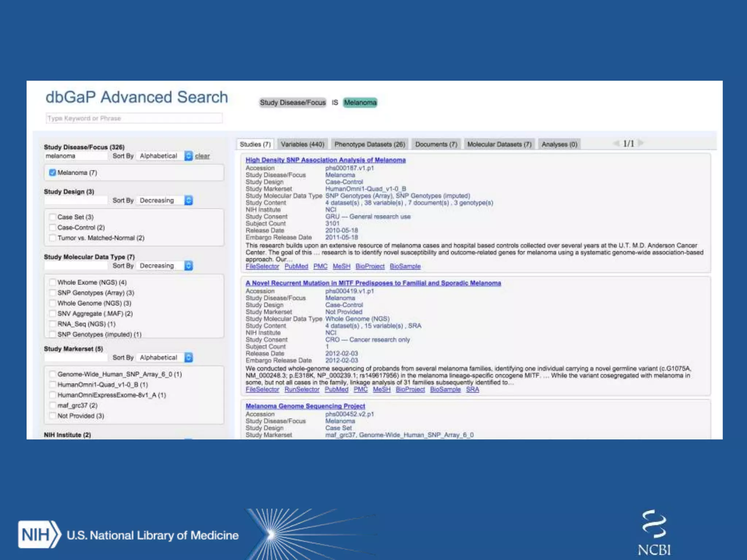Select the Molecular Datasets (7) tab

499,144
